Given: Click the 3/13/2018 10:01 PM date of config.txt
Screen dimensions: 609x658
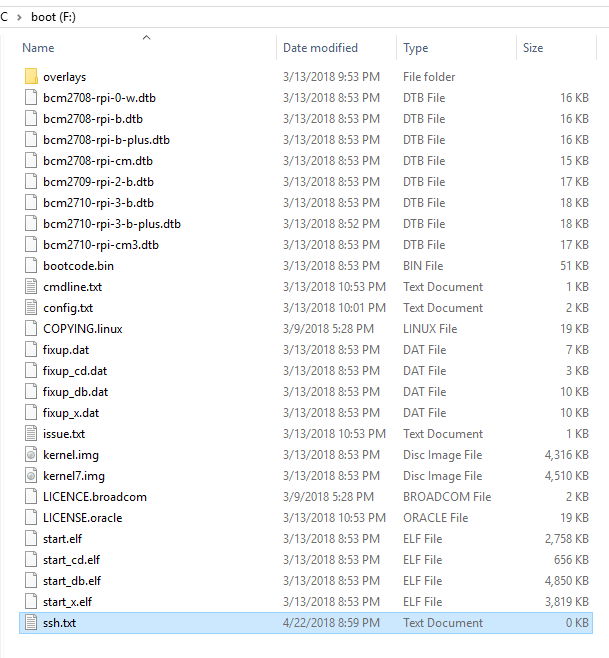Looking at the screenshot, I should coord(334,308).
